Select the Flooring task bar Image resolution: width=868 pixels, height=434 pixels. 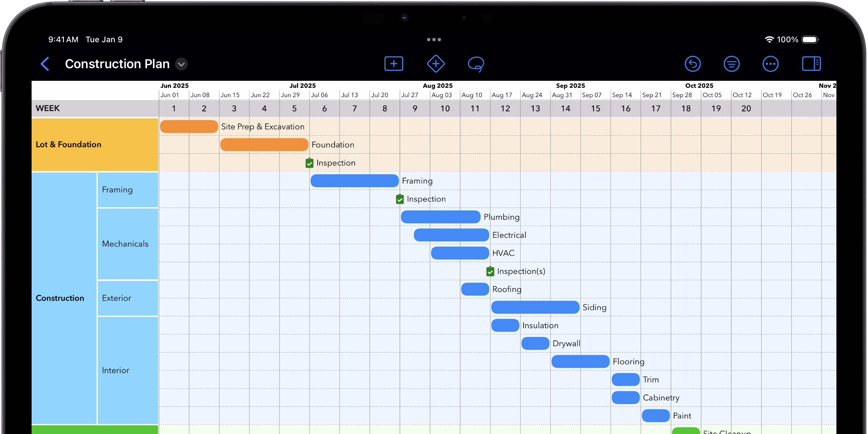tap(581, 362)
